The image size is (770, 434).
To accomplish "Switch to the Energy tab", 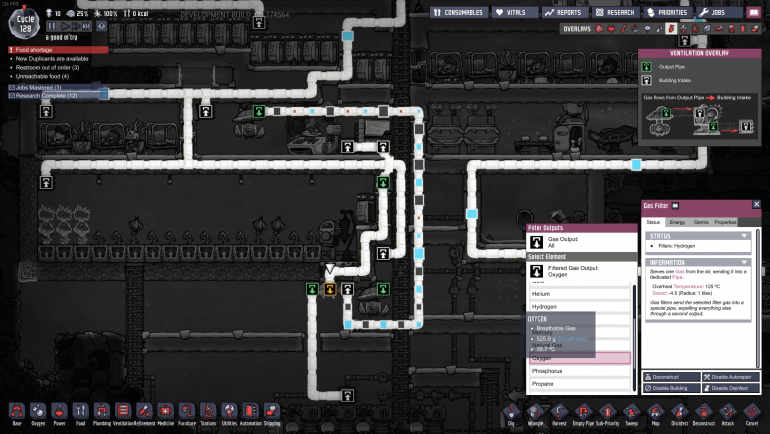I will click(x=677, y=222).
